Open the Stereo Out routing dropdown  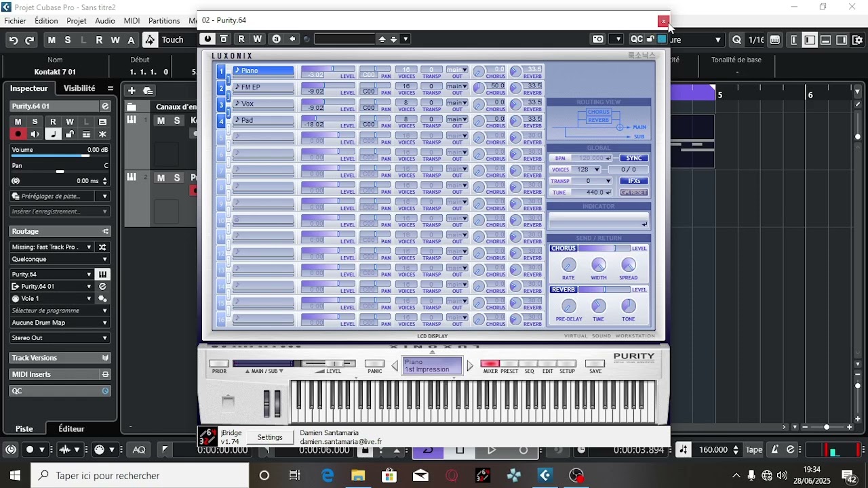(x=60, y=338)
